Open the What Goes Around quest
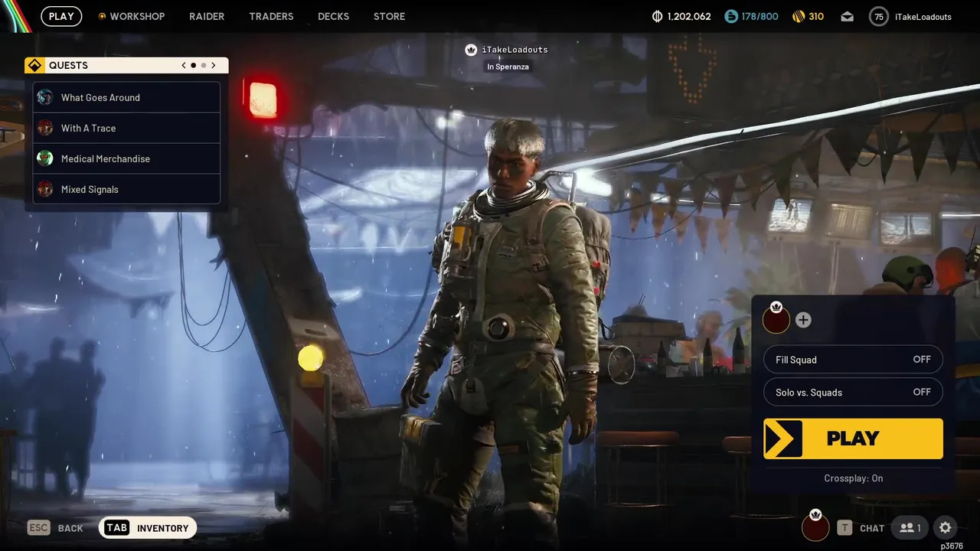This screenshot has width=980, height=551. 126,97
